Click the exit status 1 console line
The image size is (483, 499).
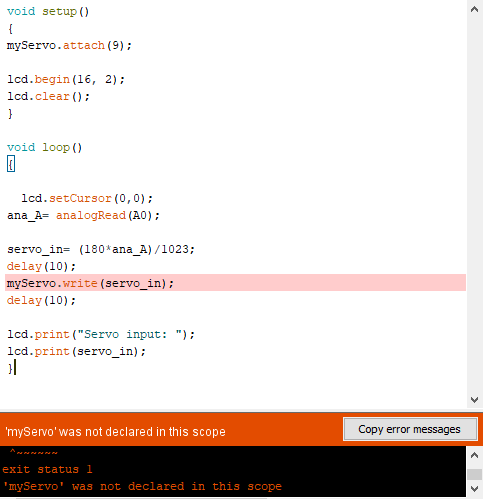47,469
